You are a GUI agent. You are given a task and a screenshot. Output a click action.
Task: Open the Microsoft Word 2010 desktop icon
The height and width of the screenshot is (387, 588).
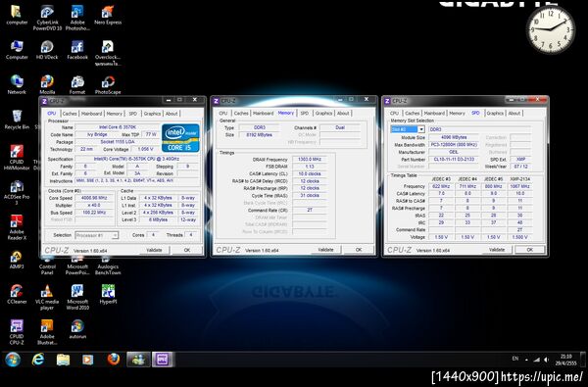[77, 298]
